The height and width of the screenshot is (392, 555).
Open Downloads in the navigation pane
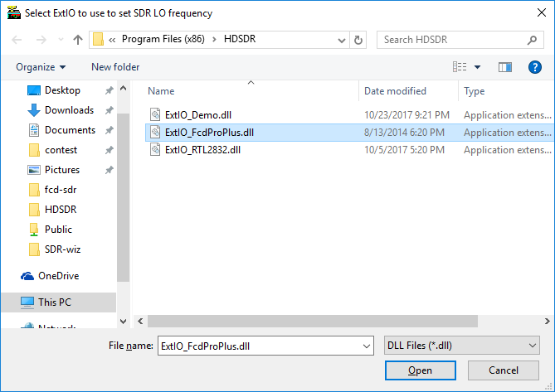tap(69, 110)
